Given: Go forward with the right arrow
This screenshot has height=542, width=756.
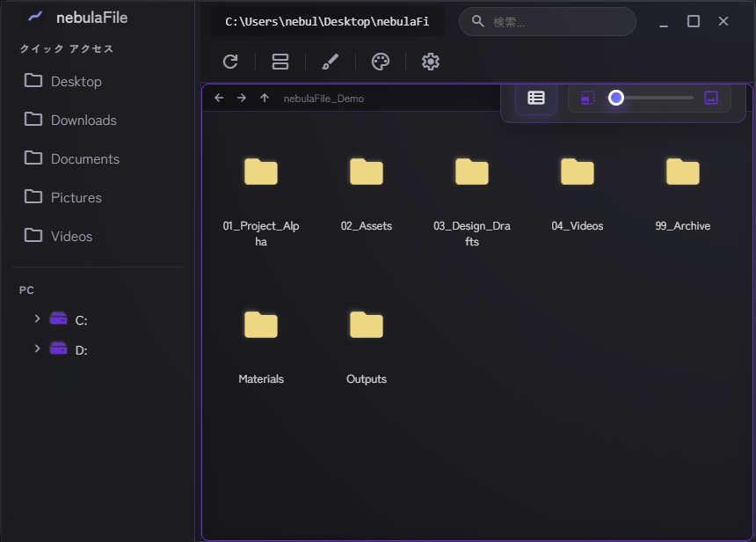Looking at the screenshot, I should (x=242, y=98).
